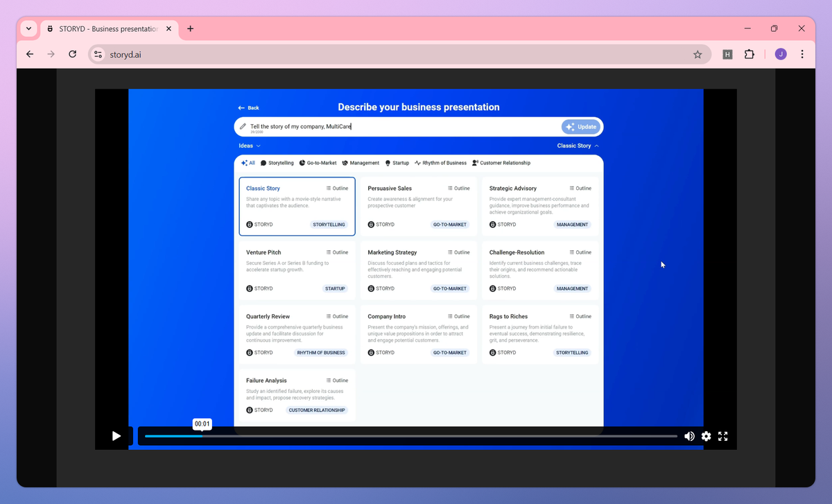The width and height of the screenshot is (832, 504).
Task: Click STORYTELLING tag on Classic Story
Action: [329, 225]
